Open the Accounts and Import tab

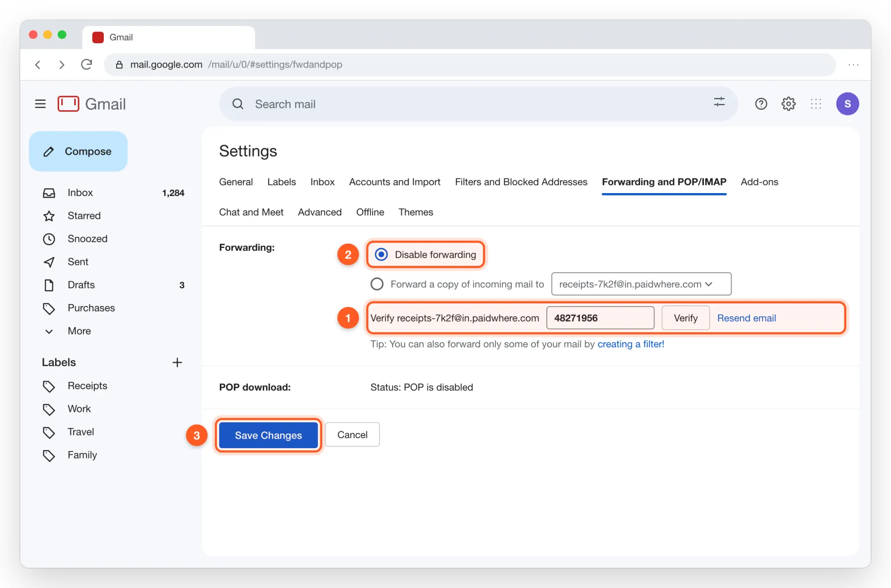395,182
